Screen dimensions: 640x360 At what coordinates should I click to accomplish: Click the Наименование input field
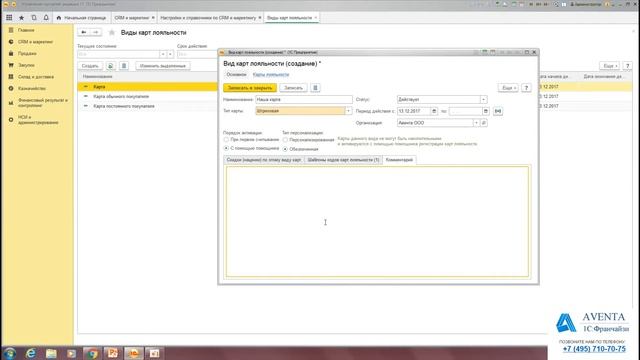coord(304,100)
